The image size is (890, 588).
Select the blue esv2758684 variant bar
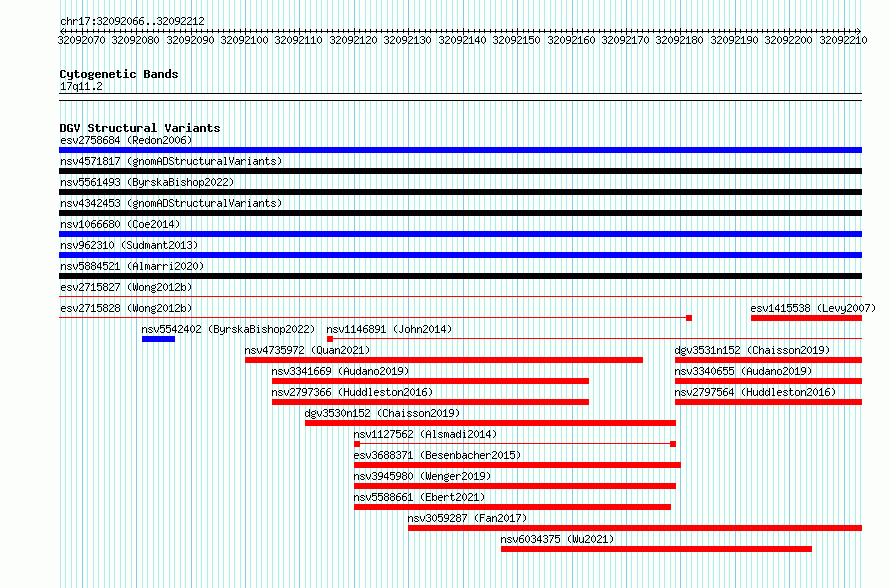(x=460, y=150)
